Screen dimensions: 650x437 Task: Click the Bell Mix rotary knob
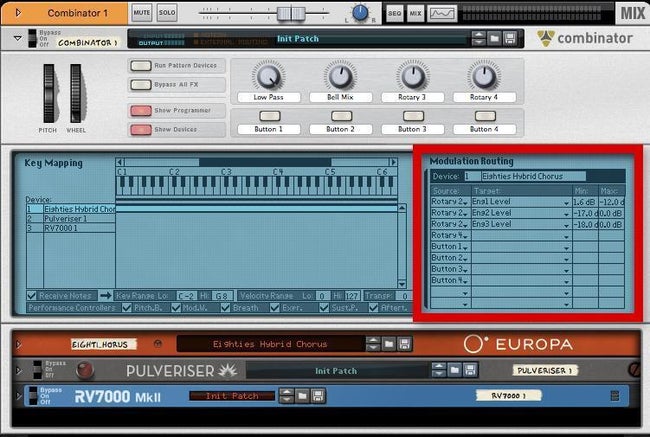tap(340, 77)
